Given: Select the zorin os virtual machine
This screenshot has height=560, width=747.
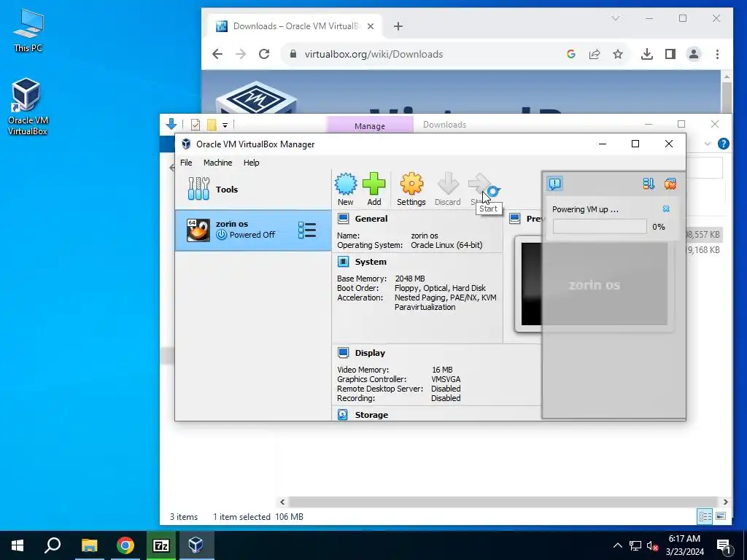Looking at the screenshot, I should [253, 230].
